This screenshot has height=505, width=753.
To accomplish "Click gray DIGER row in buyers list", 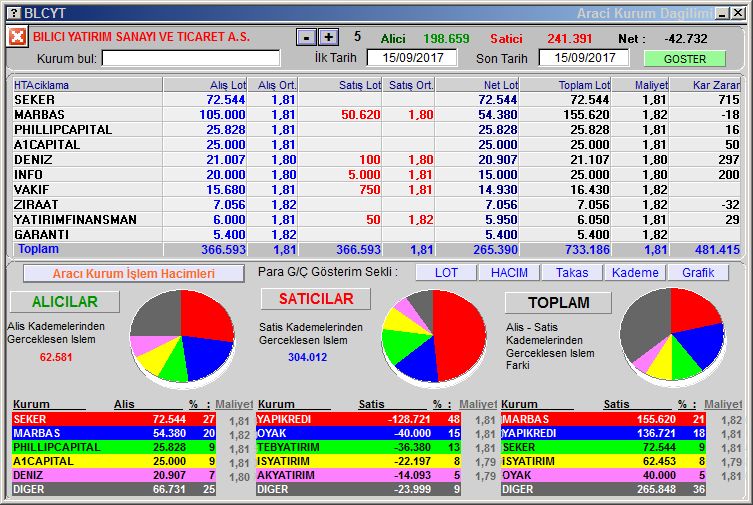I will [114, 489].
